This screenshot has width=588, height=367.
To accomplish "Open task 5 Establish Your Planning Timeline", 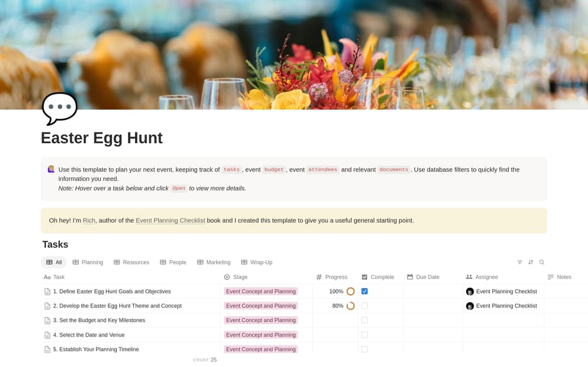I will (96, 349).
